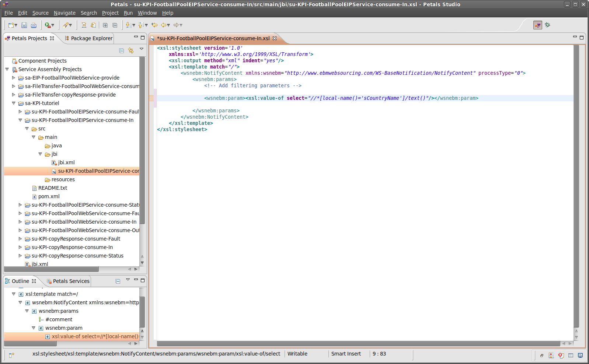Viewport: 589px width, 364px height.
Task: Switch to the Debug perspective bug icon
Action: [x=547, y=25]
